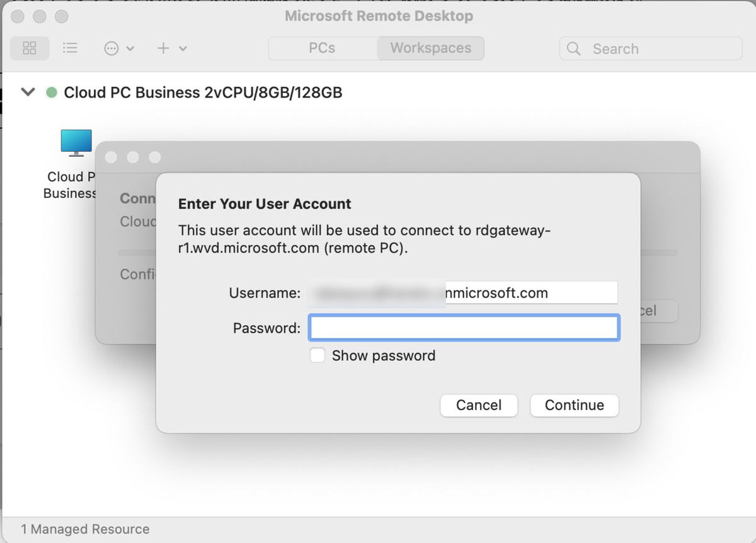Click the magnifying glass search icon
The width and height of the screenshot is (756, 543).
point(573,49)
